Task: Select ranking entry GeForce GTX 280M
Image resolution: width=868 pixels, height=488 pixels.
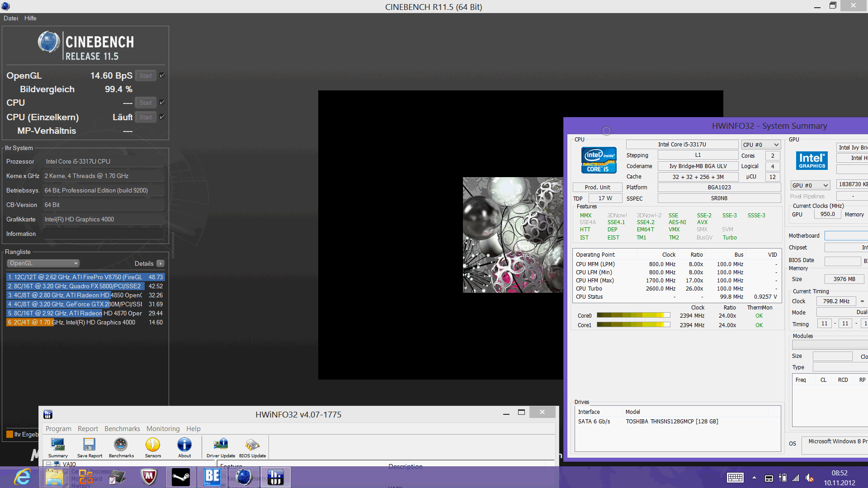Action: point(85,304)
